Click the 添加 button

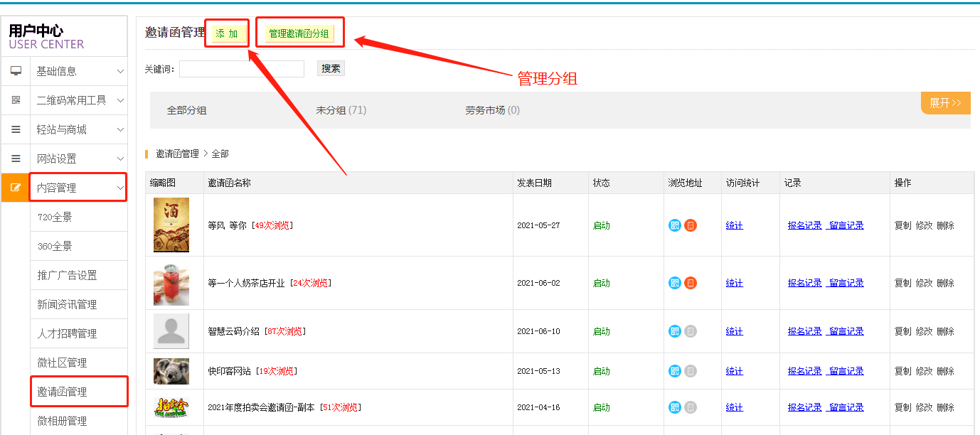(227, 33)
